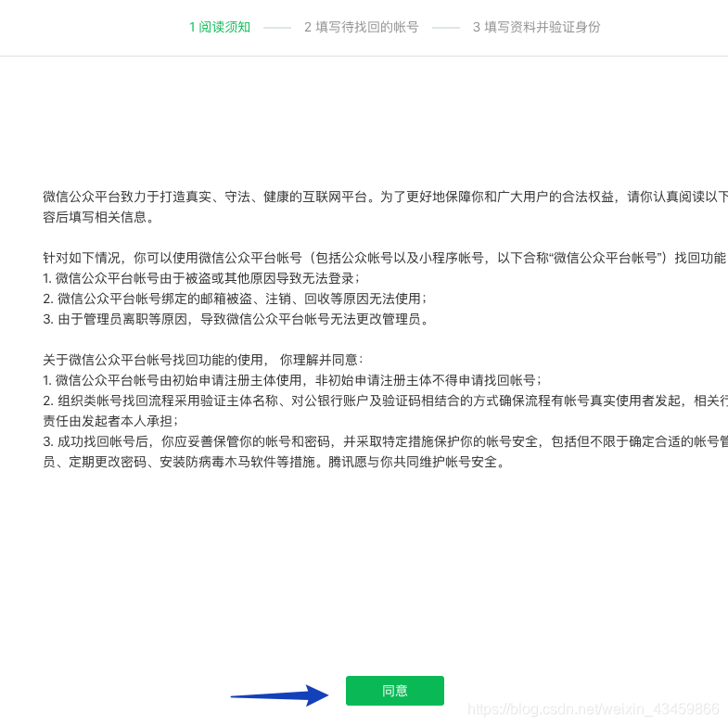The height and width of the screenshot is (726, 728).
Task: Click the line 关于微信公众平台帐号找回功能的使用
Action: (203, 360)
